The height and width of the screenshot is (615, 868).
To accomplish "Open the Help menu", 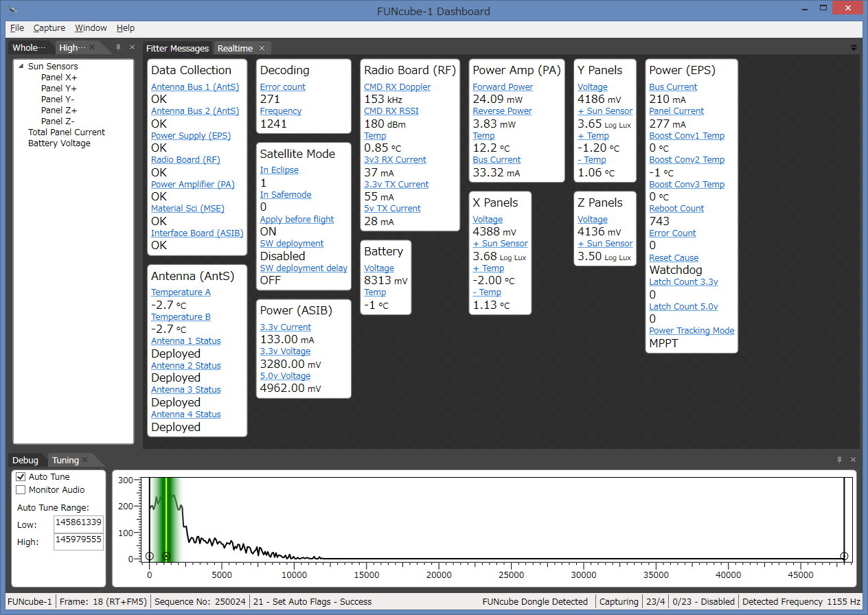I will click(126, 28).
